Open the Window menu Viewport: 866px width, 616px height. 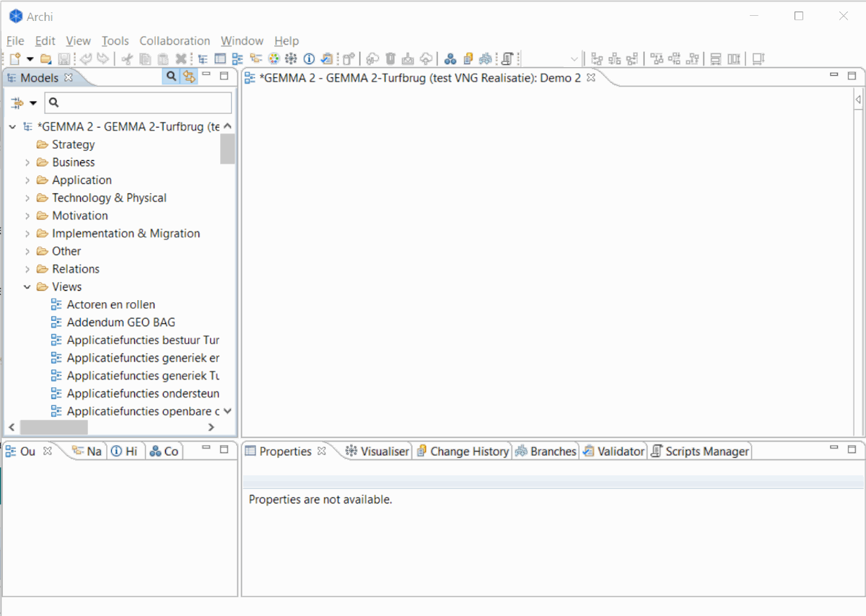242,41
